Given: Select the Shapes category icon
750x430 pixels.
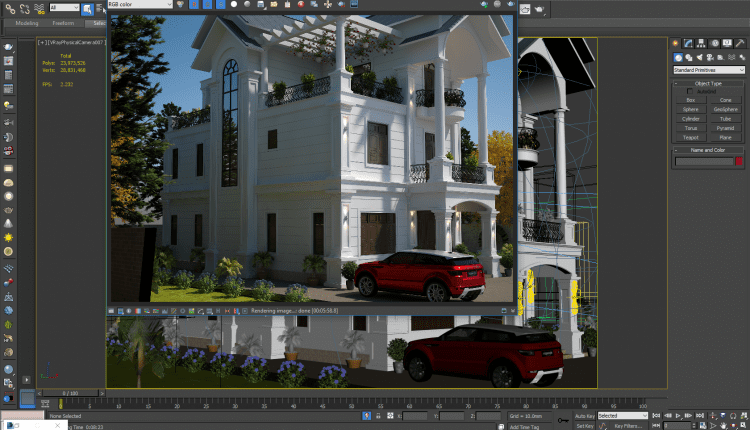Looking at the screenshot, I should [689, 57].
